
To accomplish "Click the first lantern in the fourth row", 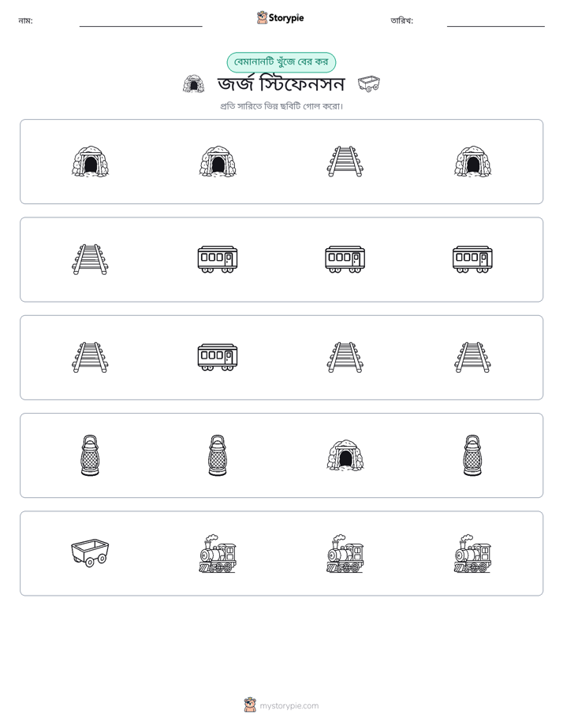I will (90, 455).
